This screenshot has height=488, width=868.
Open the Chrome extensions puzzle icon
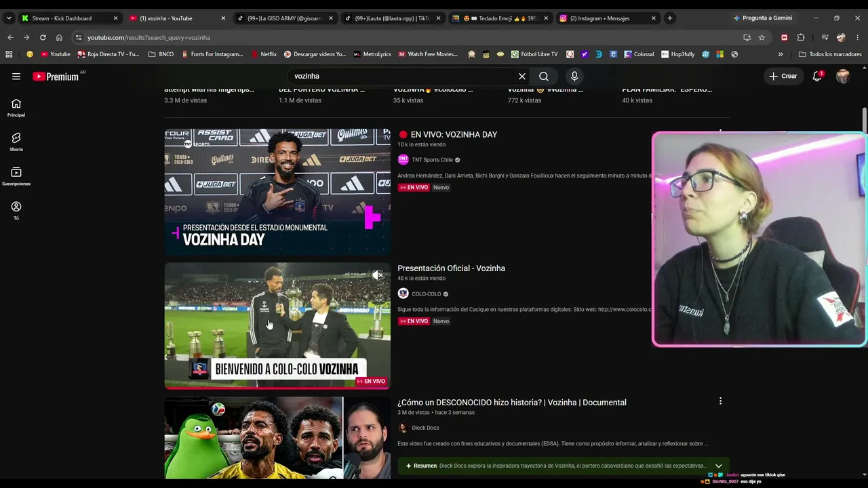(801, 37)
